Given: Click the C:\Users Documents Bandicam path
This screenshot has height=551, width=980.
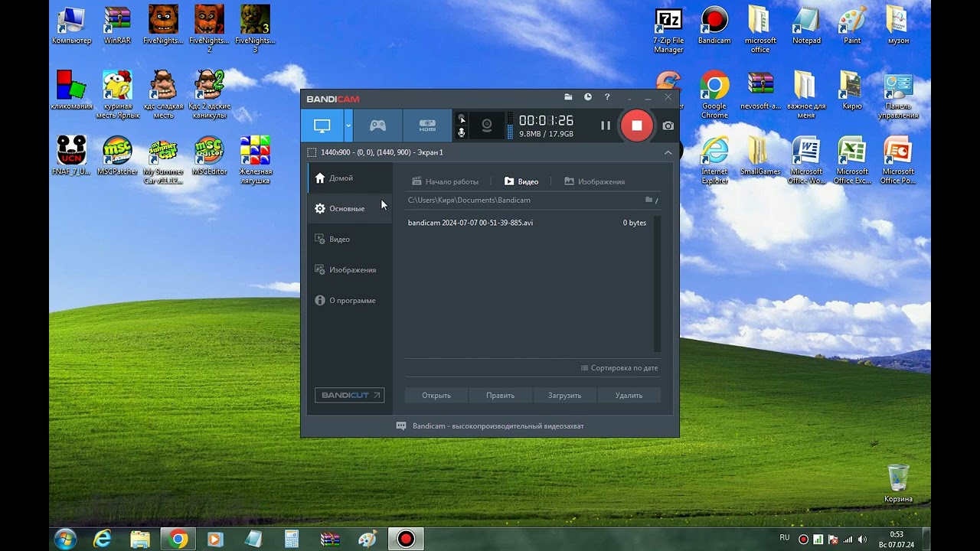Looking at the screenshot, I should [x=469, y=200].
